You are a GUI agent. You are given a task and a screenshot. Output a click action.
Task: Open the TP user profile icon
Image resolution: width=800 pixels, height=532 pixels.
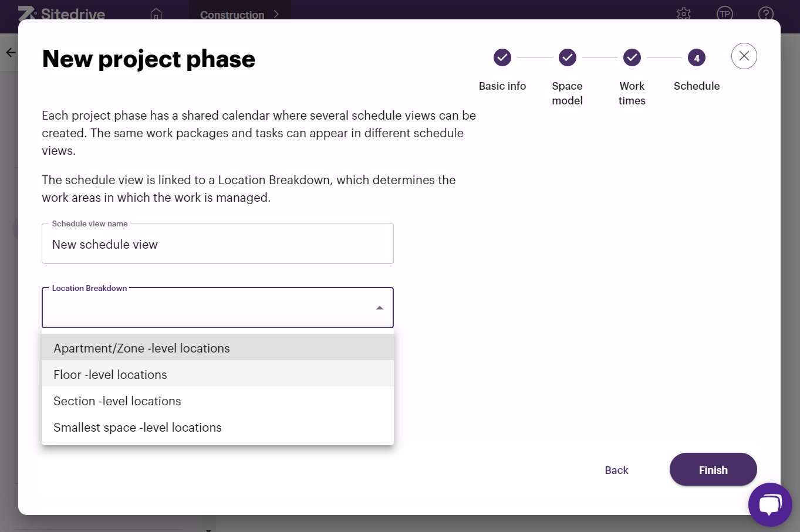coord(725,13)
